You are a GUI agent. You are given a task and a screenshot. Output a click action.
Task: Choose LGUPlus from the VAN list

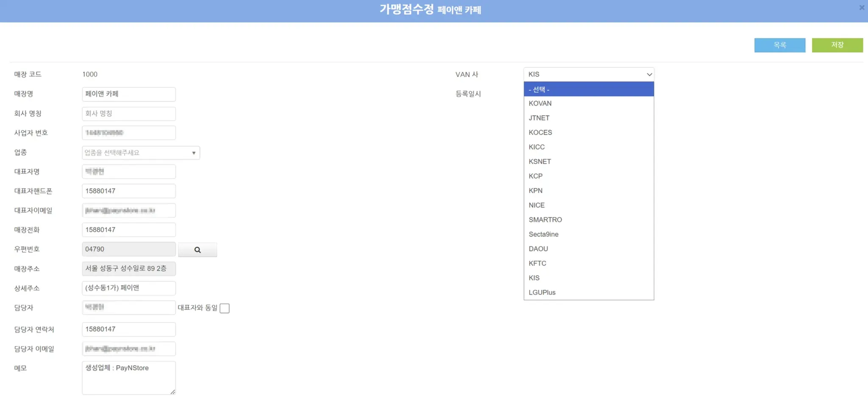coord(589,292)
